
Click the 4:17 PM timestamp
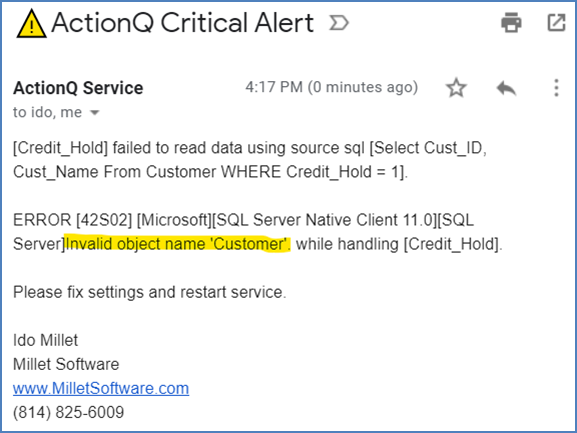pyautogui.click(x=274, y=87)
